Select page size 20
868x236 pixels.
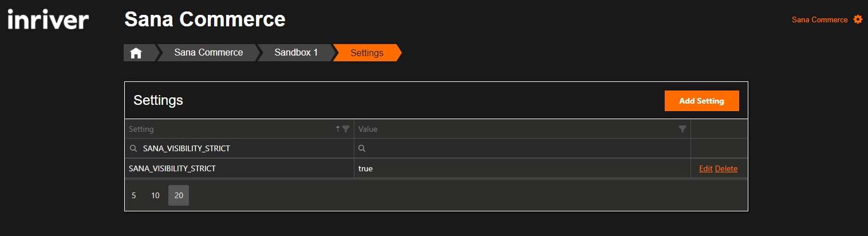[x=179, y=195]
